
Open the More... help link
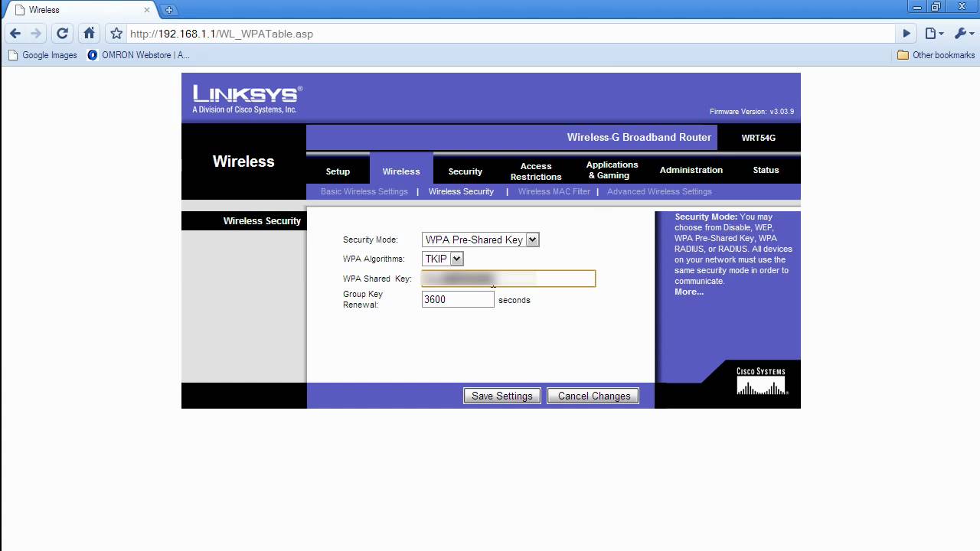click(x=689, y=292)
